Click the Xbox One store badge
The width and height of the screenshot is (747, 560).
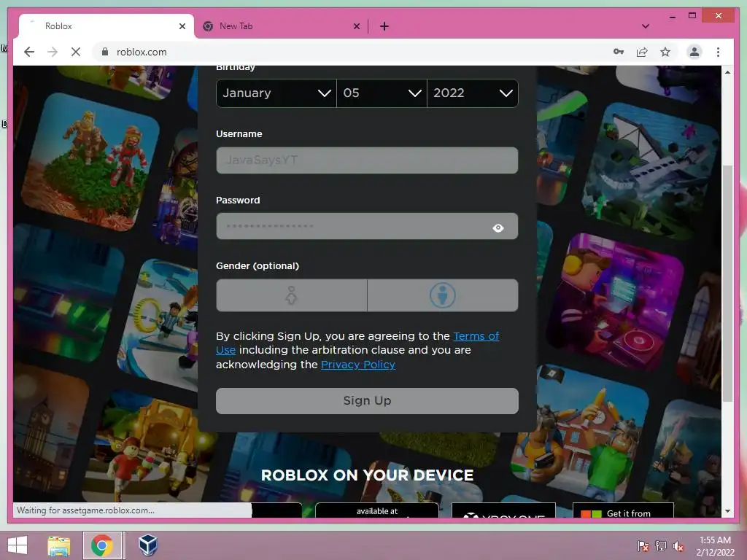tap(503, 510)
